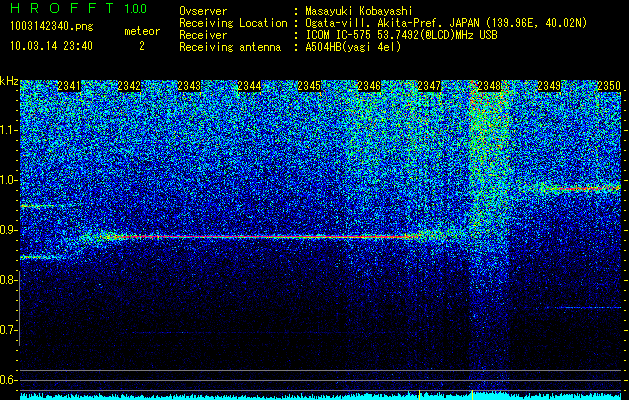This screenshot has height=400, width=629.
Task: Click the 2342 time marker
Action: 129,86
